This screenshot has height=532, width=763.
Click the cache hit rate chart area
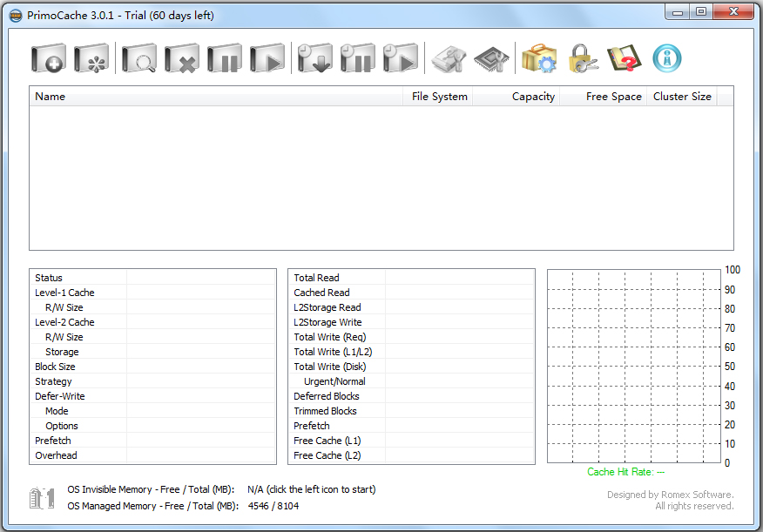click(x=633, y=367)
